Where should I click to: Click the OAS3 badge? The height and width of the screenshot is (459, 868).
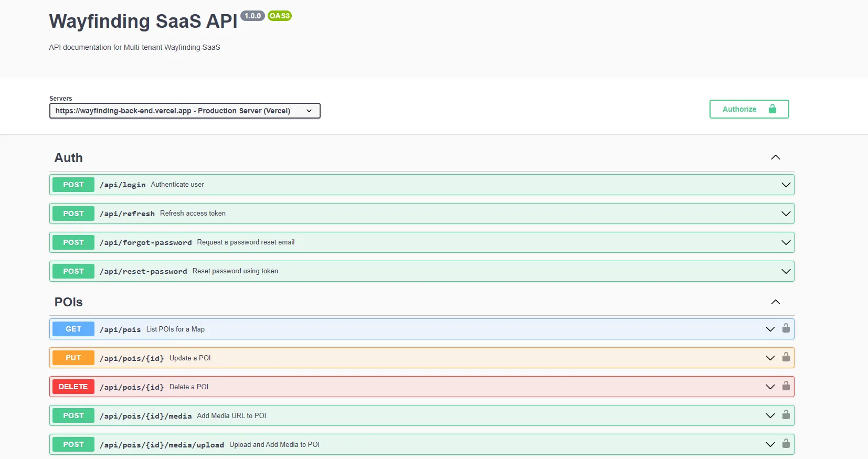coord(280,16)
